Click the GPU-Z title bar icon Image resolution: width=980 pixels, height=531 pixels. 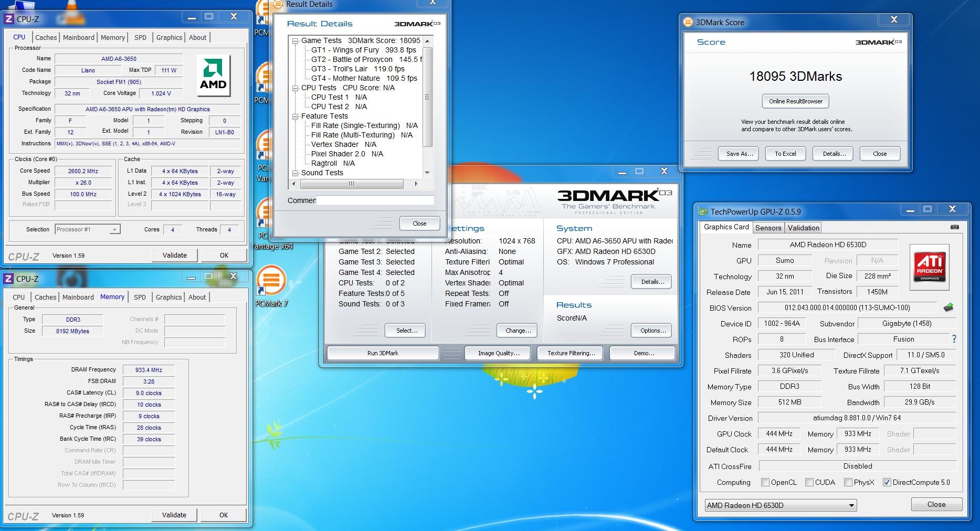pyautogui.click(x=703, y=211)
